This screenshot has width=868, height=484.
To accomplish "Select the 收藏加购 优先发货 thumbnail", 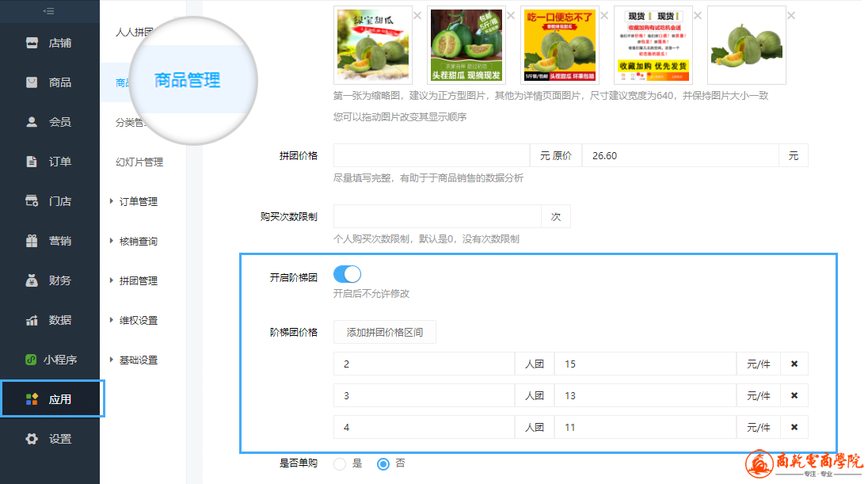I will point(653,45).
